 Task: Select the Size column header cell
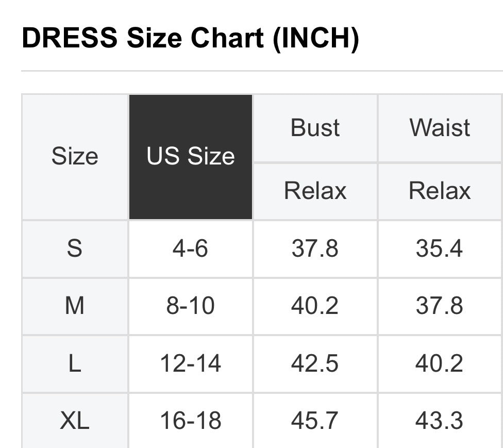click(x=75, y=157)
